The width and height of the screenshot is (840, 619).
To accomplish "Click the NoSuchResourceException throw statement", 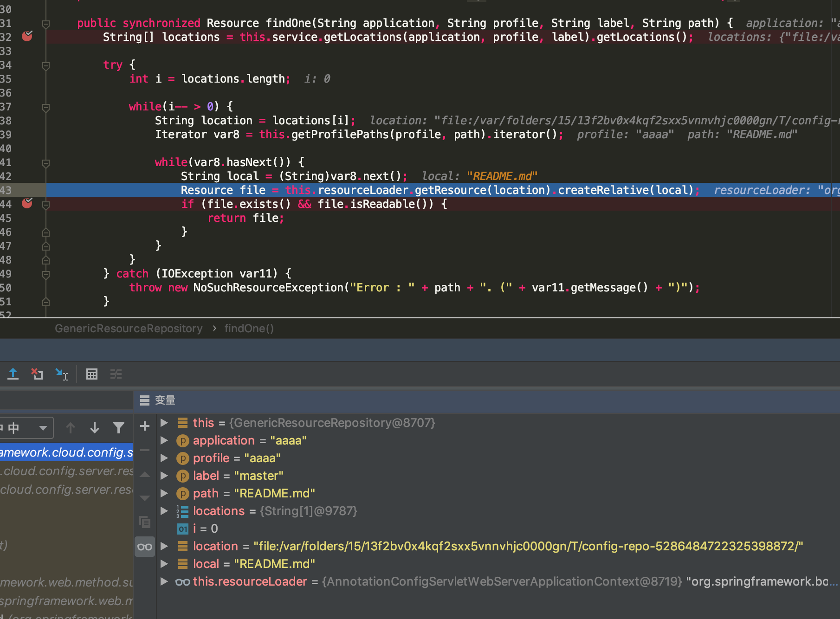I will coord(414,287).
